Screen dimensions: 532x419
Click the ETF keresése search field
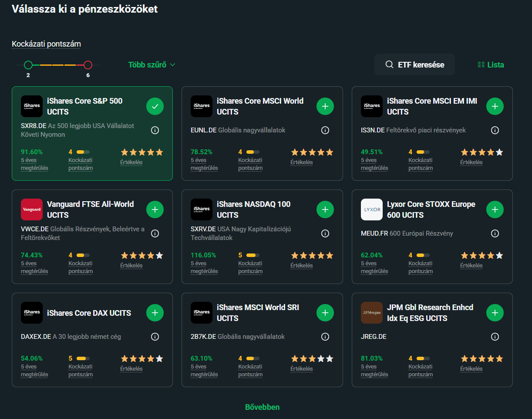click(x=414, y=64)
